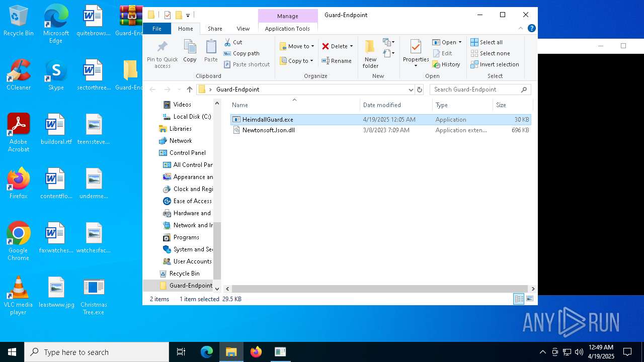
Task: Select Newtonsoft.Json.dll file
Action: [381, 130]
